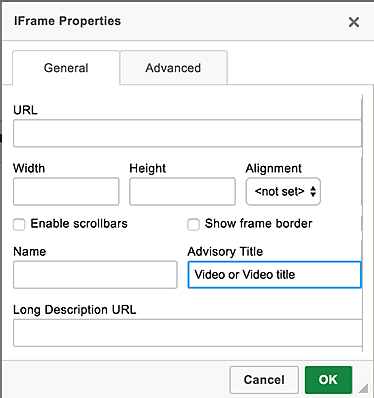This screenshot has width=374, height=398.
Task: Focus the Width input field
Action: pyautogui.click(x=66, y=191)
